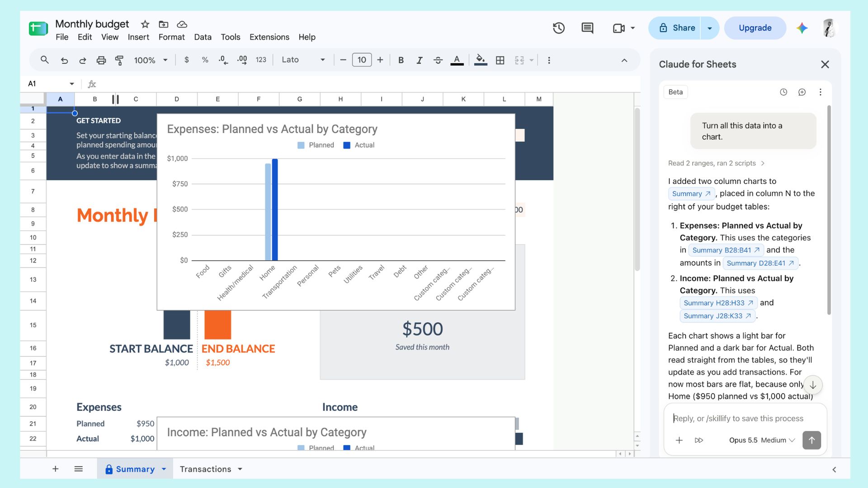Expand Read 2 ranges, ran 2 scripts
This screenshot has width=868, height=488.
click(x=717, y=163)
